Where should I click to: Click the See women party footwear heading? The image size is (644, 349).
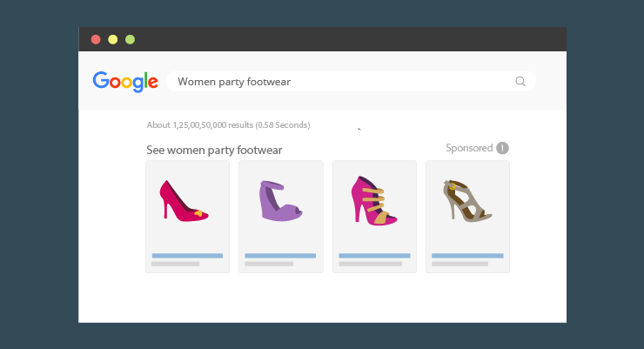(x=214, y=151)
